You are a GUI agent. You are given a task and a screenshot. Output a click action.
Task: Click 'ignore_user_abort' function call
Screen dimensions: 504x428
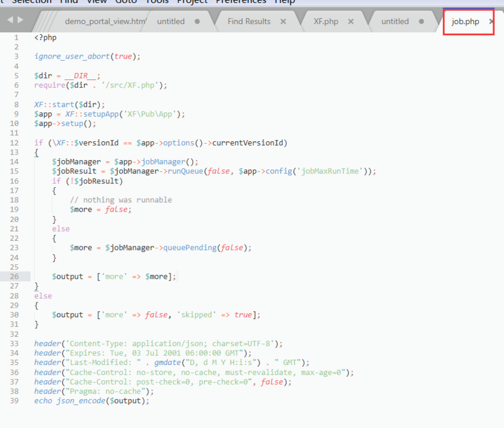(72, 57)
